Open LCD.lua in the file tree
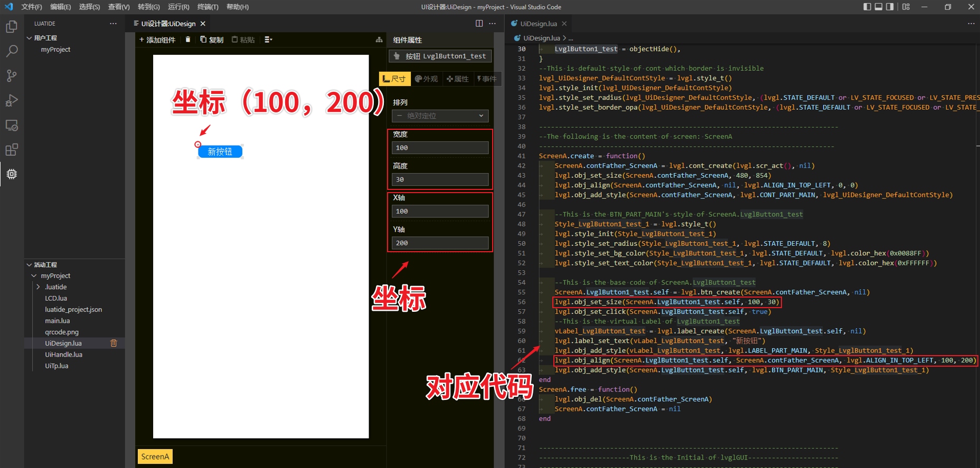Viewport: 980px width, 468px height. (x=56, y=298)
